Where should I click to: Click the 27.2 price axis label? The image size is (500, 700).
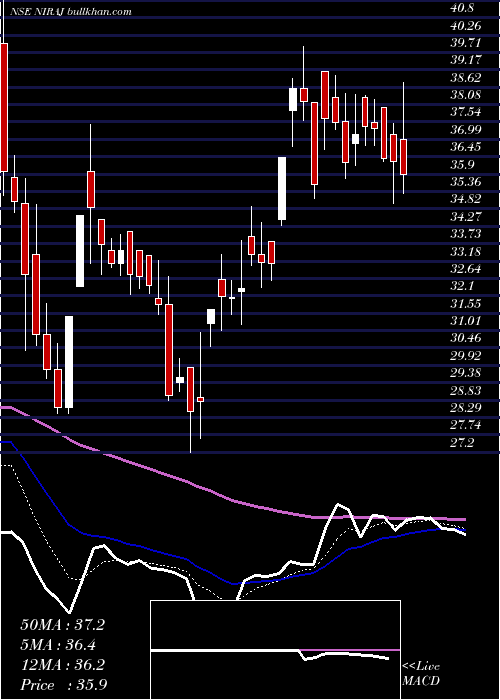point(462,443)
